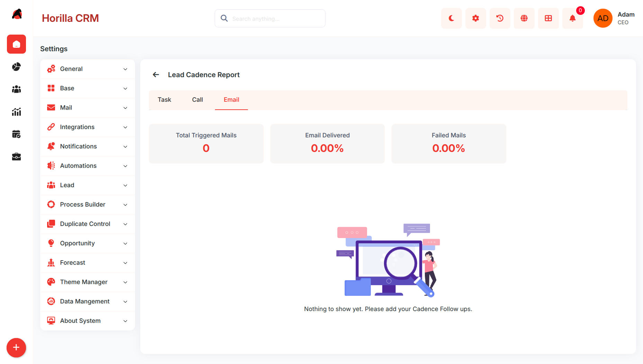Image resolution: width=643 pixels, height=364 pixels.
Task: Go back using the left arrow
Action: click(x=156, y=75)
